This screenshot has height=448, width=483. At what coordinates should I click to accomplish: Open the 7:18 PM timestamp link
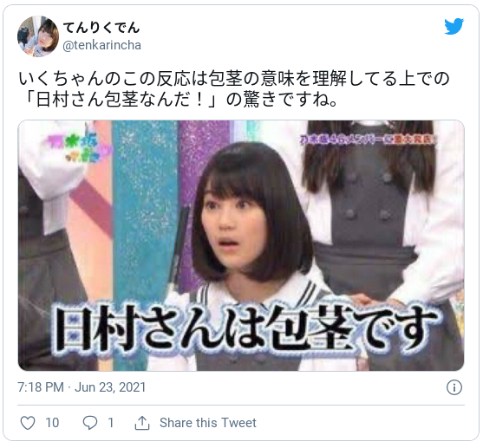coord(41,387)
